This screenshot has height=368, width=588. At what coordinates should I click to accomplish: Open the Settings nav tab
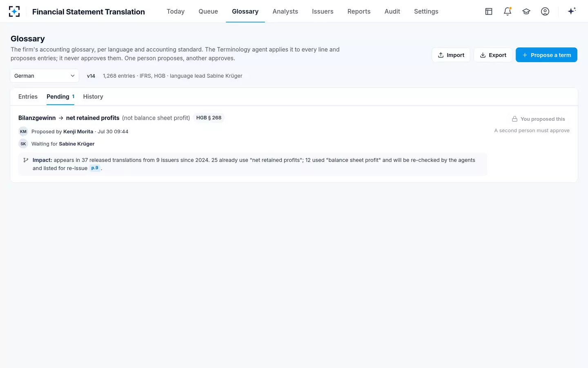(x=426, y=11)
